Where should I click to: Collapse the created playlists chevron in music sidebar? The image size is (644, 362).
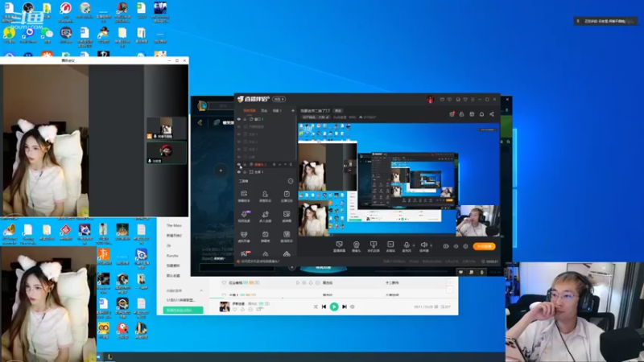point(201,290)
